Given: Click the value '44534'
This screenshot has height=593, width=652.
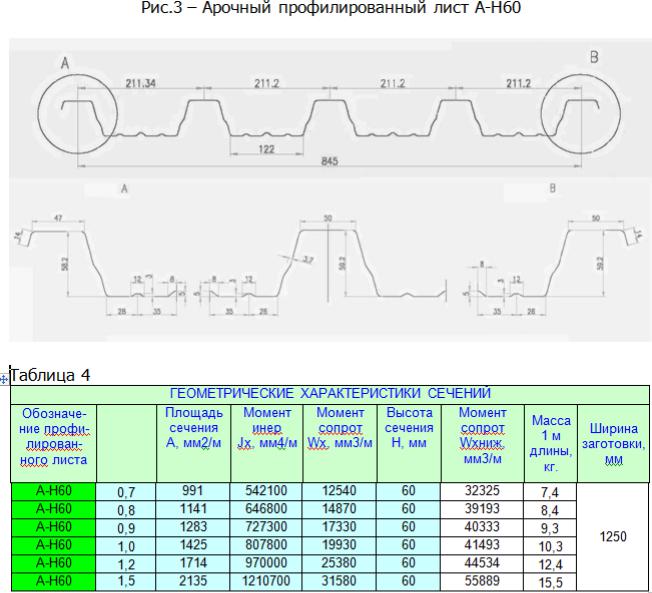Looking at the screenshot, I should [482, 563].
